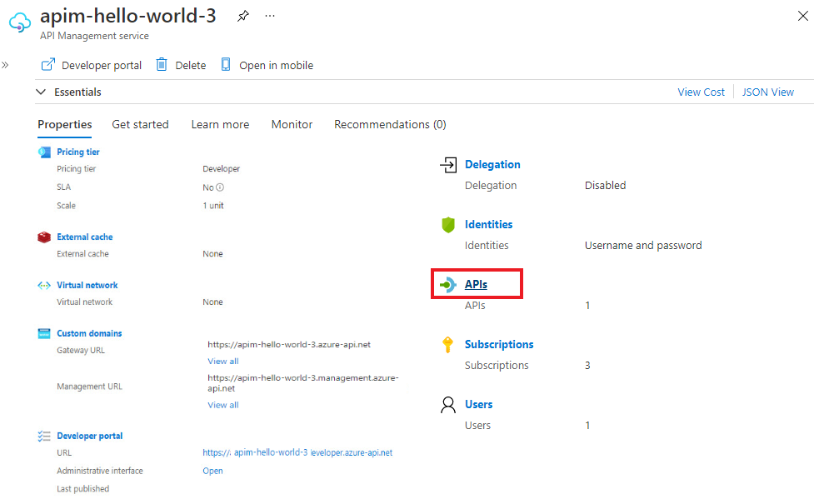Open JSON View
Screen dimensions: 814x504
coord(768,92)
